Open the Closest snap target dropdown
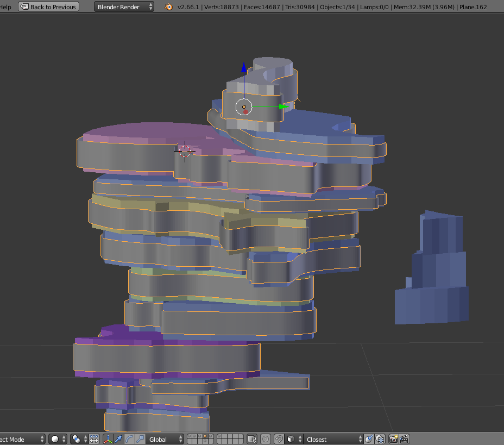This screenshot has height=445, width=504. 333,439
